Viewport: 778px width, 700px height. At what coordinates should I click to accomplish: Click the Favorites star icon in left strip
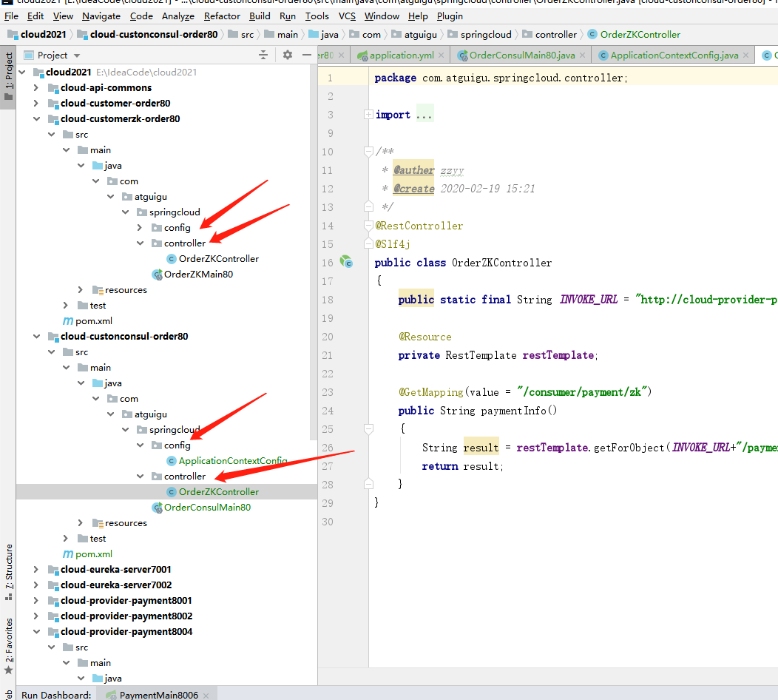(x=8, y=670)
